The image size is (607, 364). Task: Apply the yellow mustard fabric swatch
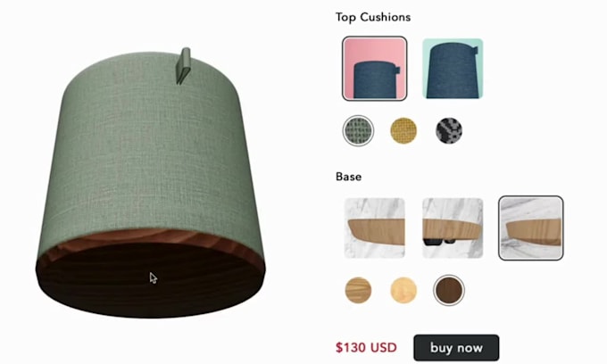click(x=403, y=131)
